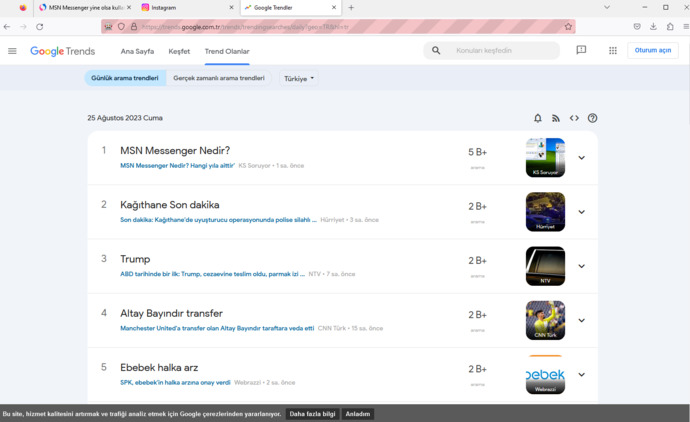Expand the Trump trend row
690x422 pixels.
click(x=581, y=266)
